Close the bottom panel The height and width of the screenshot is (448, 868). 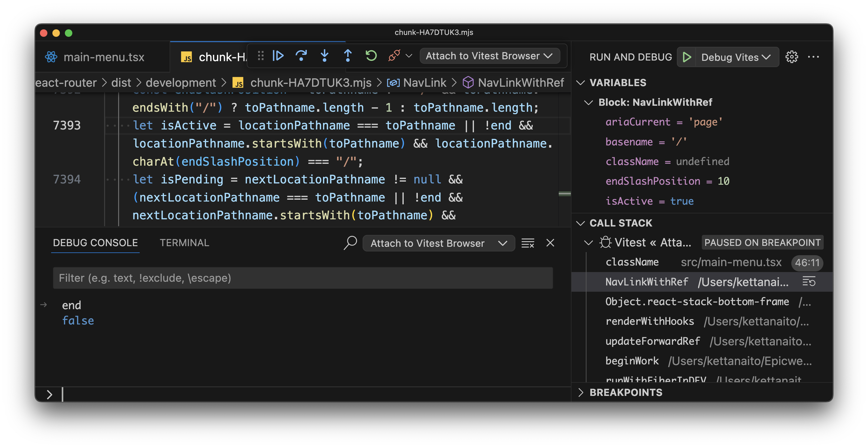pos(550,243)
